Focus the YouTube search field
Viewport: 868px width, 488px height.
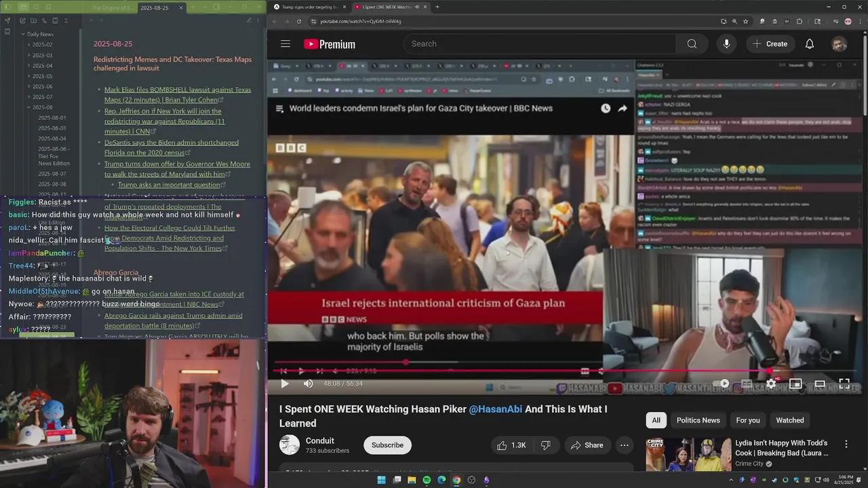[x=540, y=44]
